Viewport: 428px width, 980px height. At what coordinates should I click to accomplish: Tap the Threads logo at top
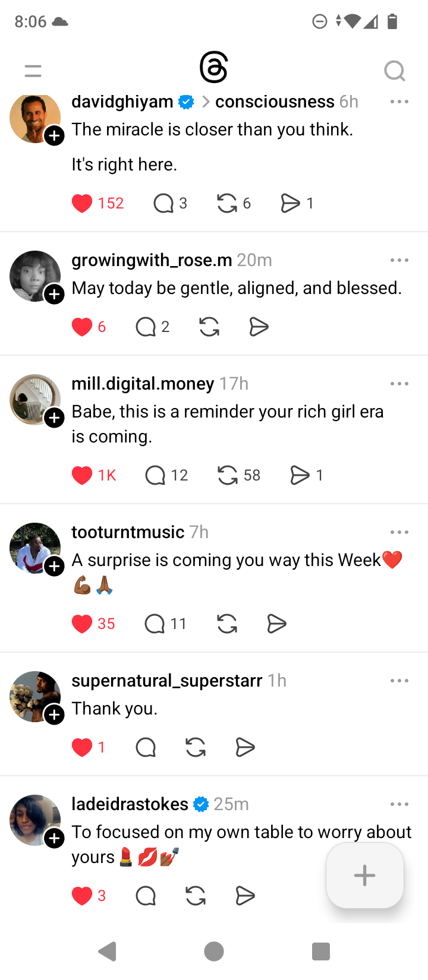coord(213,68)
